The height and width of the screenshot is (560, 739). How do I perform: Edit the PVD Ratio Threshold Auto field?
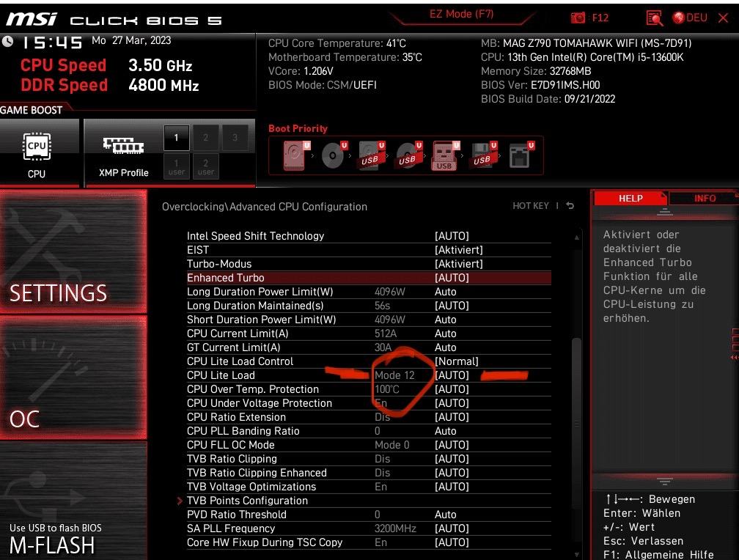[446, 515]
